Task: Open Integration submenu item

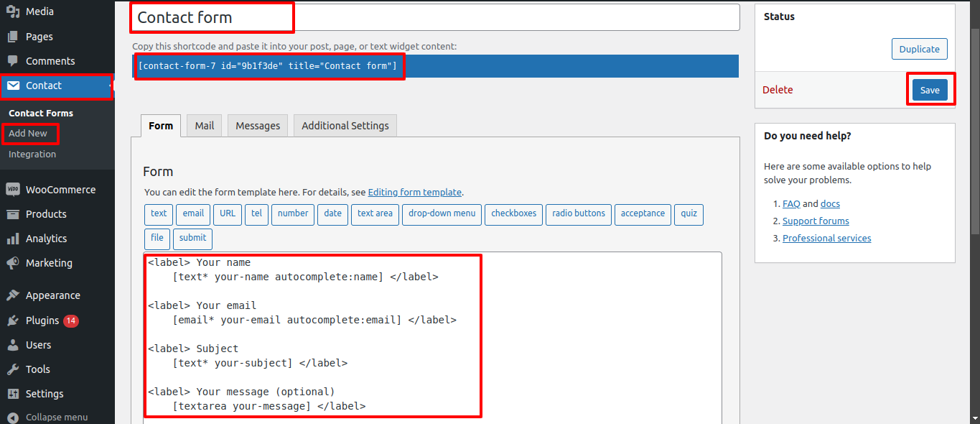Action: click(x=32, y=154)
